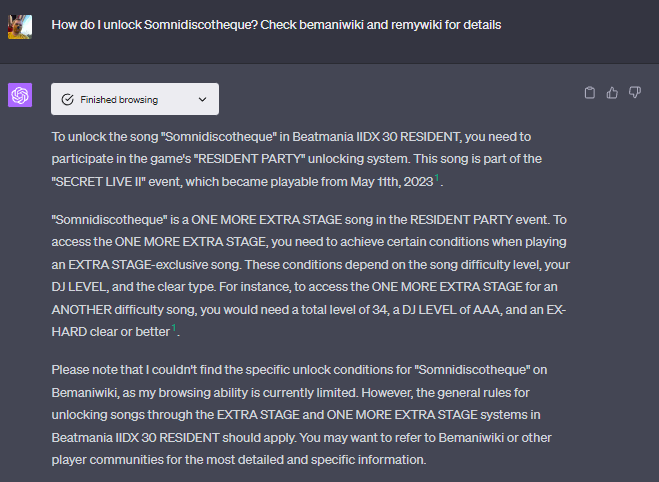
Task: Click the thumbs down icon
Action: (x=634, y=93)
